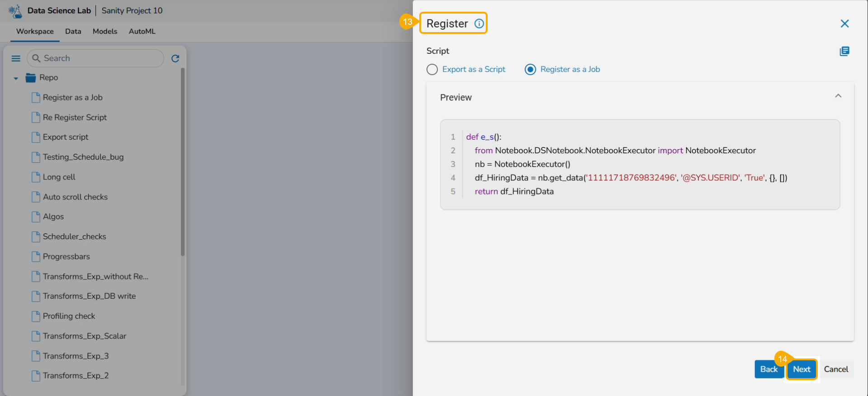Click the refresh icon next to Search
Viewport: 868px width, 396px height.
(x=175, y=58)
